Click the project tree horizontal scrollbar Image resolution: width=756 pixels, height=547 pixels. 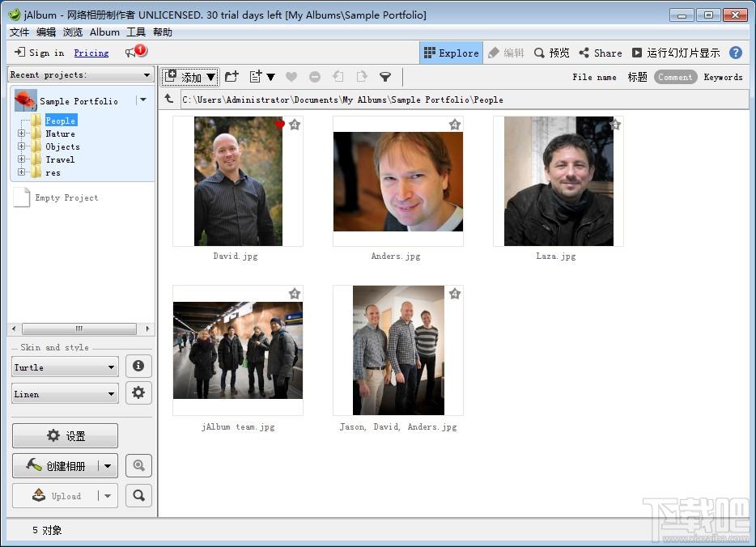tap(79, 329)
